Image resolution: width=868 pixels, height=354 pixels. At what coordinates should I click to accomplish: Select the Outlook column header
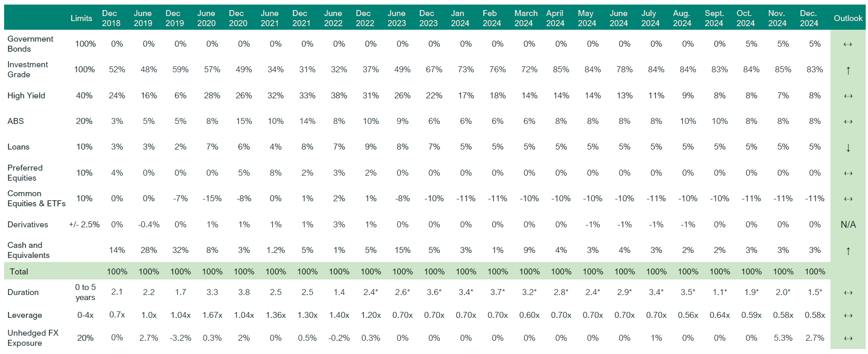pyautogui.click(x=847, y=18)
